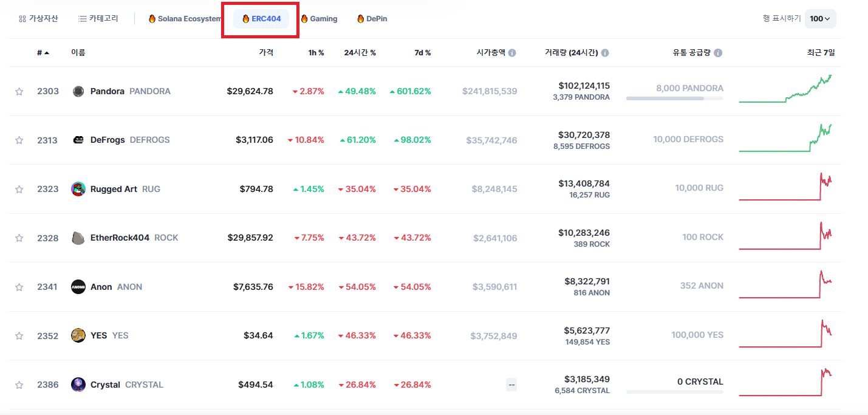This screenshot has height=415, width=868.
Task: Star DeFrogs in the watchlist
Action: point(19,140)
